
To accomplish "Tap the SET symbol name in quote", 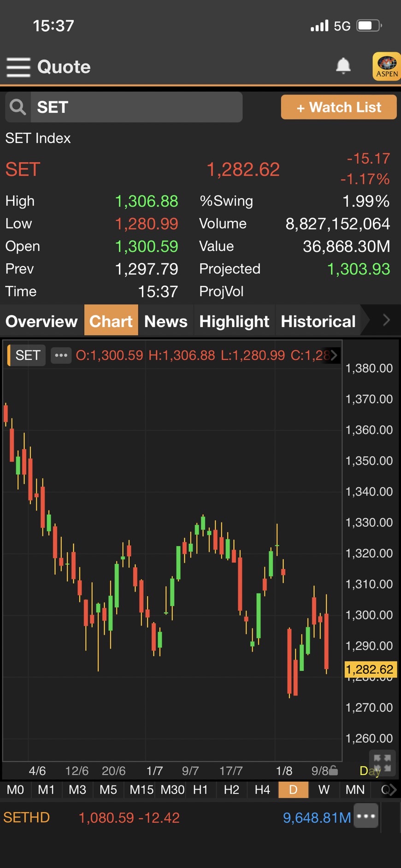I will pos(23,169).
